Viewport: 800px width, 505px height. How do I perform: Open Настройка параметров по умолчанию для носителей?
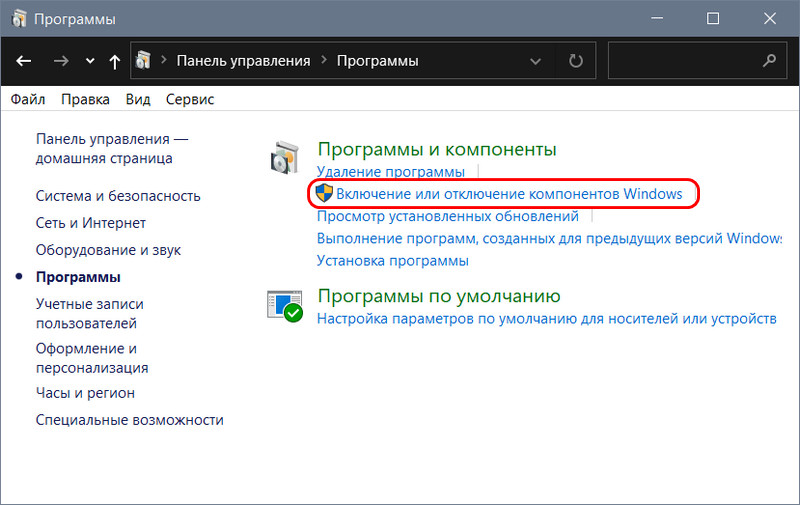tap(546, 319)
